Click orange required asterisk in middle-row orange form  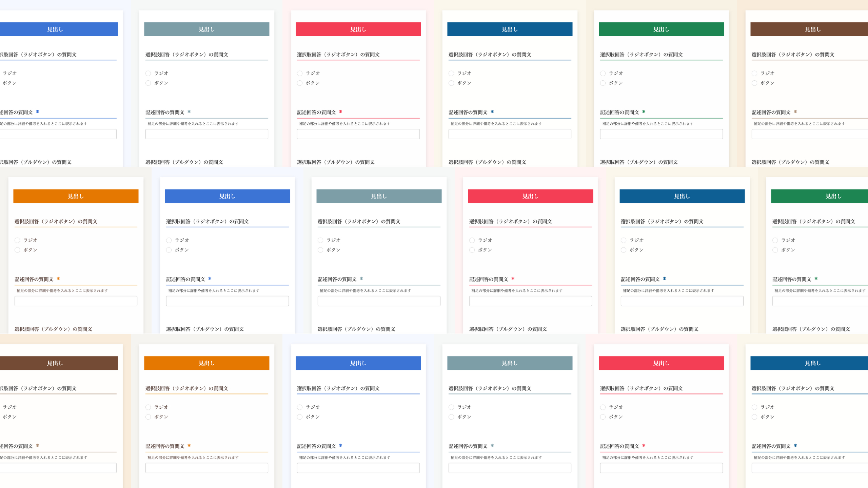pyautogui.click(x=58, y=279)
